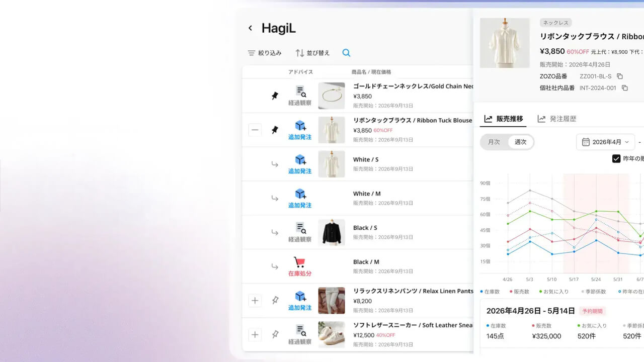644x362 pixels.
Task: Go back using the arrow beside HagiL
Action: coord(250,28)
